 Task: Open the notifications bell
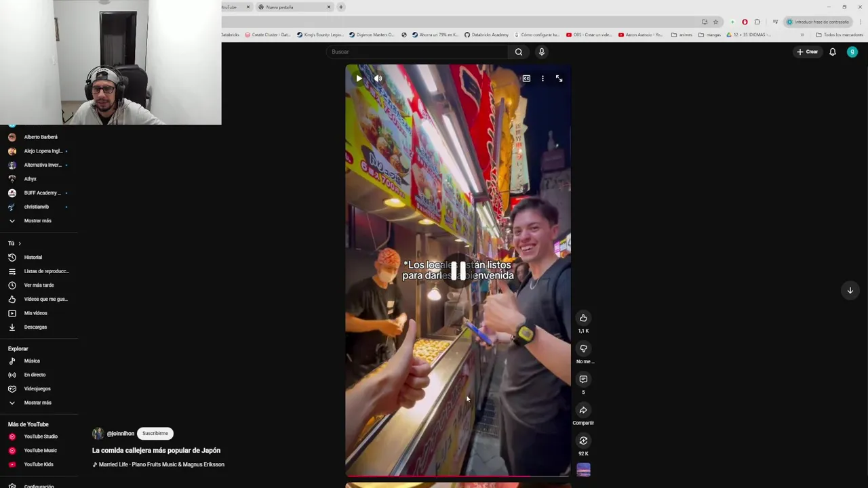pyautogui.click(x=833, y=52)
